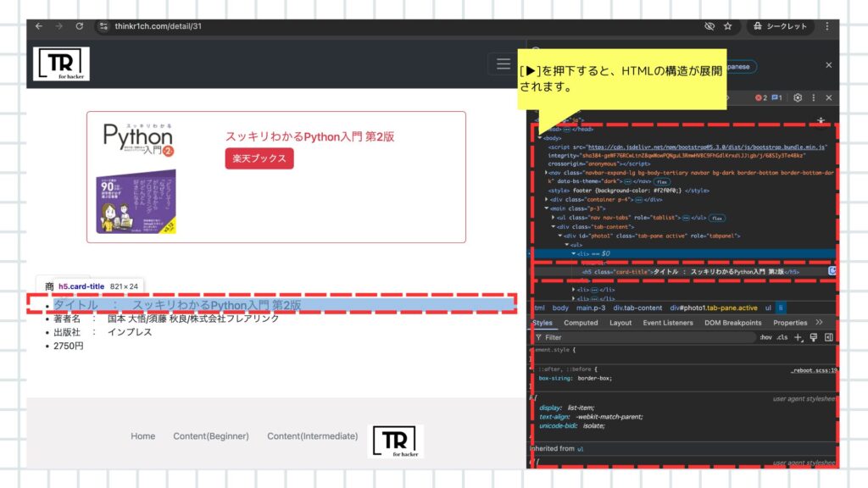Collapse the ul element node
The width and height of the screenshot is (868, 488).
click(566, 245)
